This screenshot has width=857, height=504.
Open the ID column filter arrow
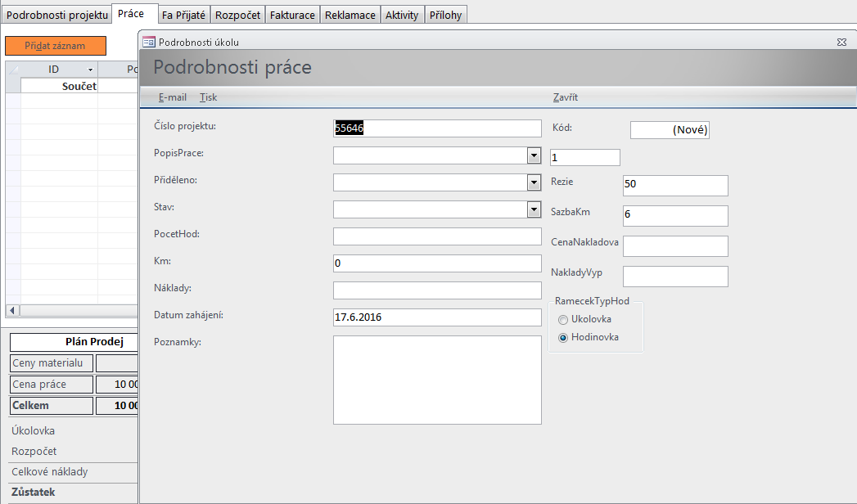click(x=90, y=70)
